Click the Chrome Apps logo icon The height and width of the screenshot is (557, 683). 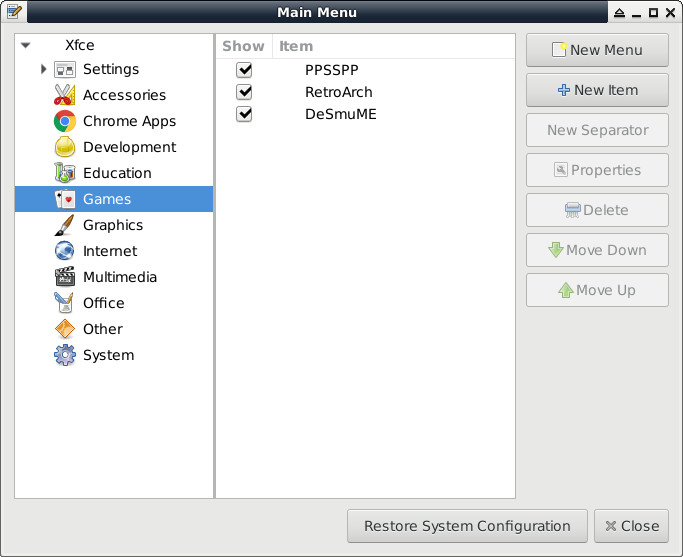pyautogui.click(x=64, y=121)
